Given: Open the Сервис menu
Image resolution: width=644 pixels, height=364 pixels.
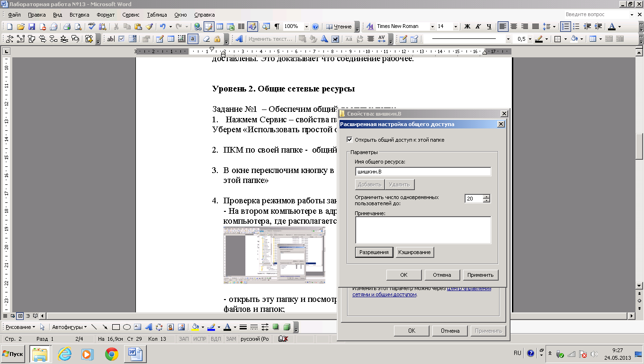Looking at the screenshot, I should coord(131,15).
